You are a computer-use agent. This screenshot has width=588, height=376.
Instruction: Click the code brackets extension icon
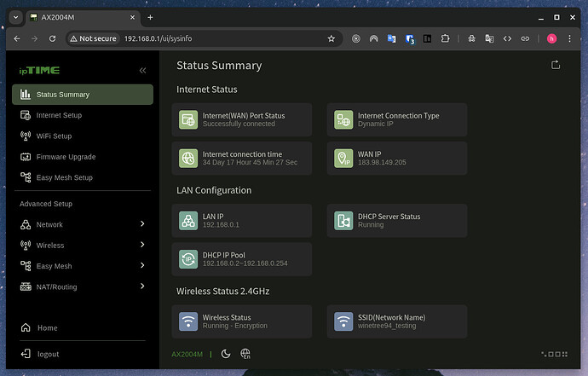tap(507, 38)
